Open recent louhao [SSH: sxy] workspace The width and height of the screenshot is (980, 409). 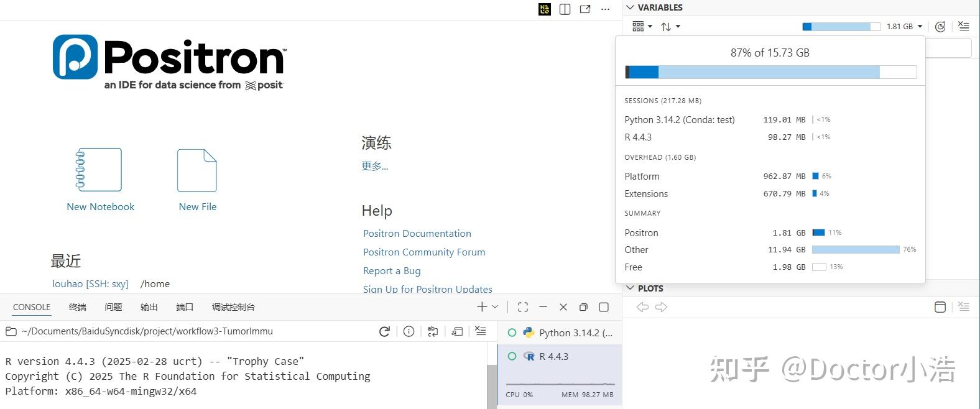[x=90, y=283]
